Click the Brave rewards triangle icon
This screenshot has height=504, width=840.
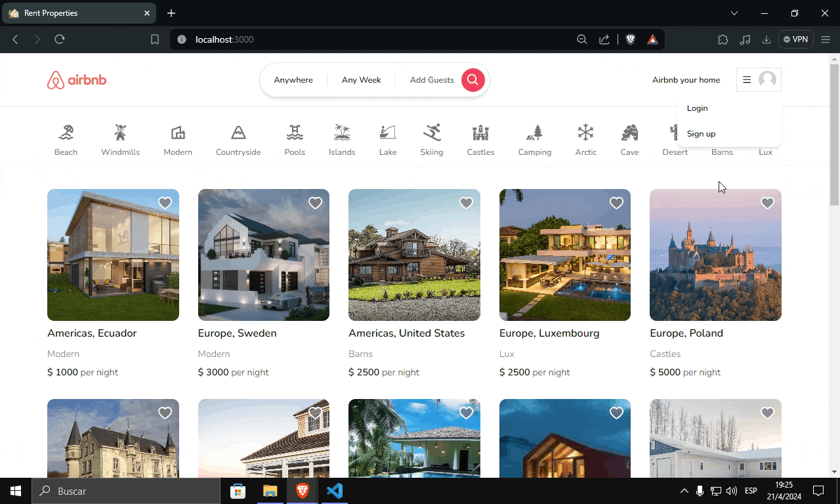pyautogui.click(x=652, y=39)
